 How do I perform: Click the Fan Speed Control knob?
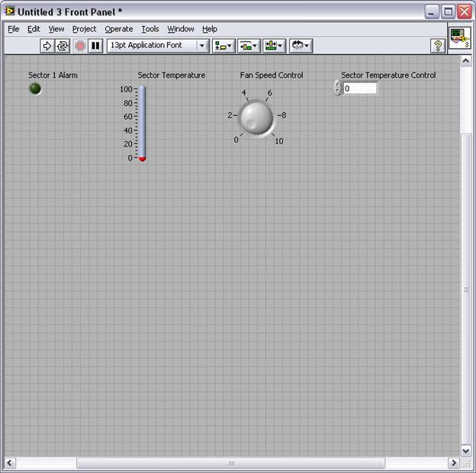pyautogui.click(x=256, y=118)
